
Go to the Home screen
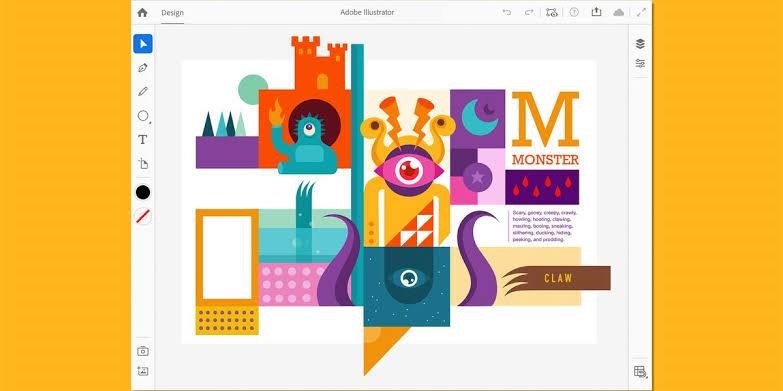tap(142, 12)
